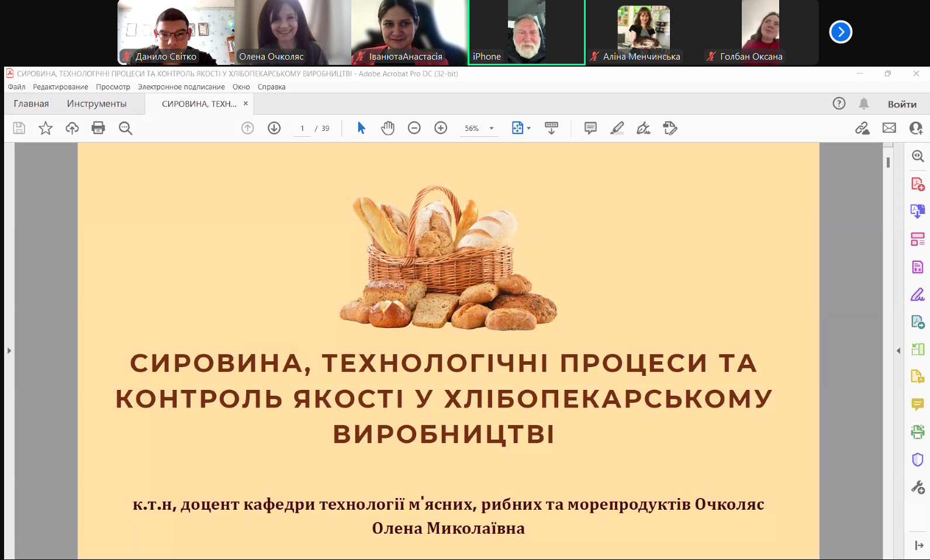Click the Войти sign-in button
The image size is (930, 560).
902,104
